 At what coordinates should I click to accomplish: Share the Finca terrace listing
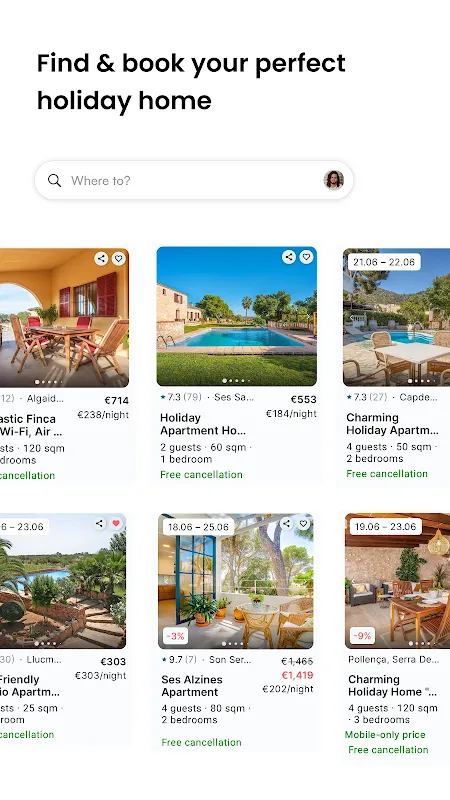click(102, 258)
